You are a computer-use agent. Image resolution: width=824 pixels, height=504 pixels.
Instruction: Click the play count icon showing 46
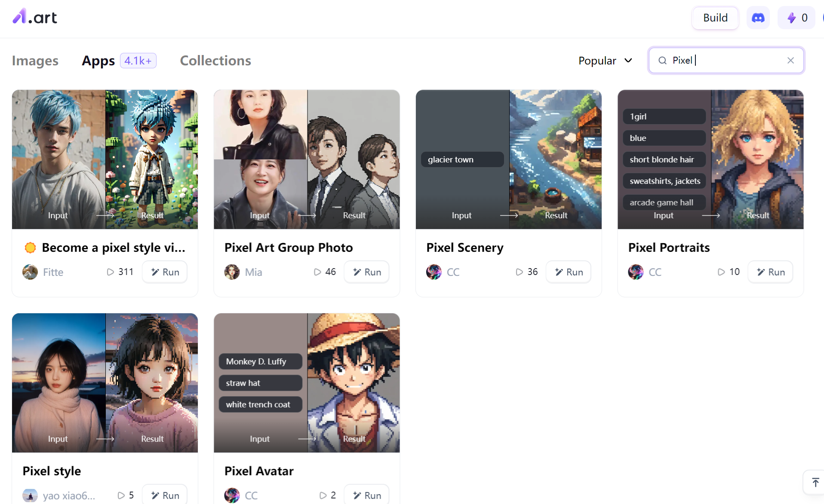317,272
